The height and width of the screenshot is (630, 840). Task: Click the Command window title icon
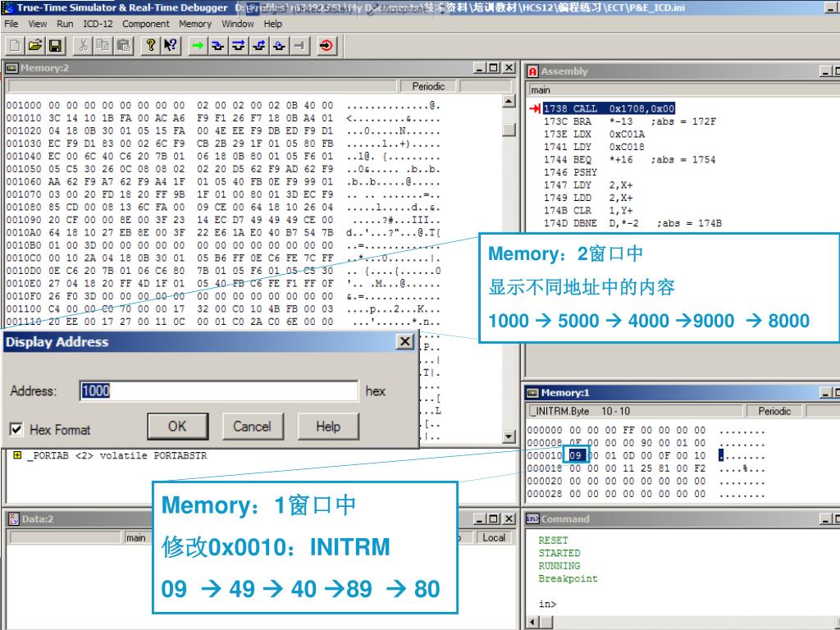pos(532,518)
